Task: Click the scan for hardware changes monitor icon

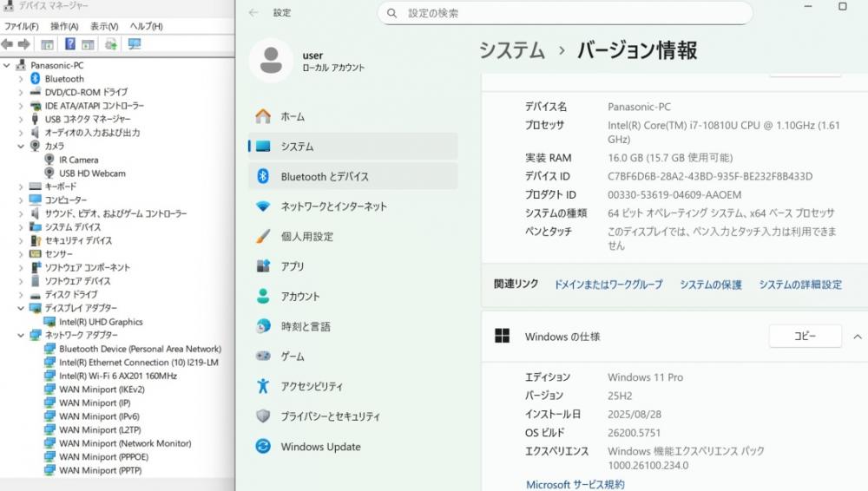Action: 134,44
